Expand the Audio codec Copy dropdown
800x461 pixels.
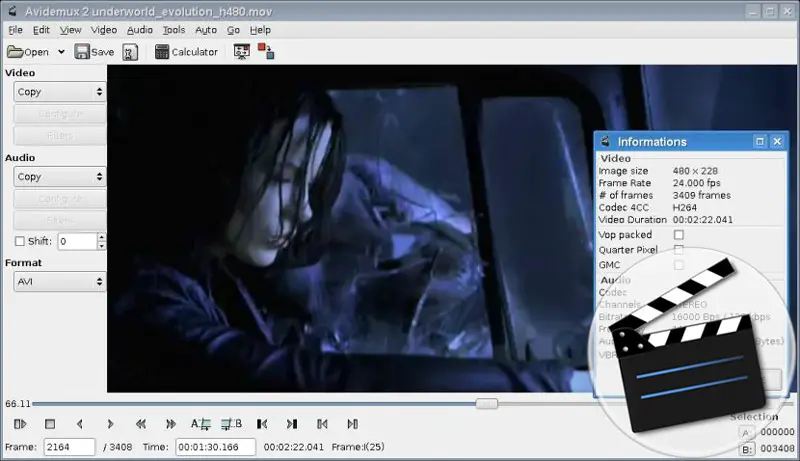60,176
